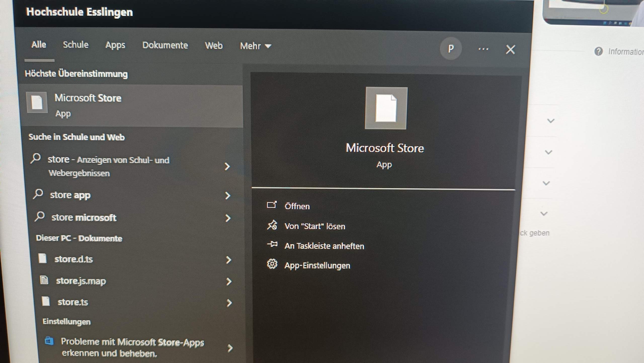Click the 'Höchste Übereinstimmung' heading
This screenshot has width=644, height=363.
76,74
